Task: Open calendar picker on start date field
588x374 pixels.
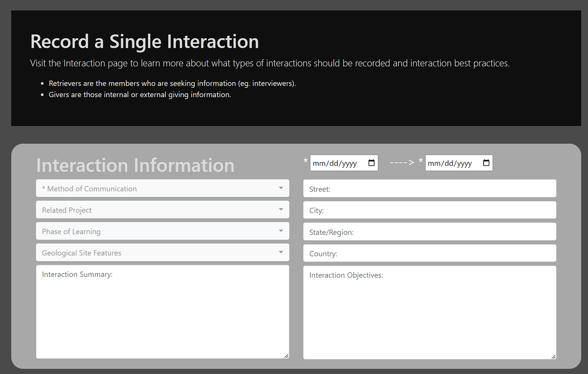Action: (371, 163)
